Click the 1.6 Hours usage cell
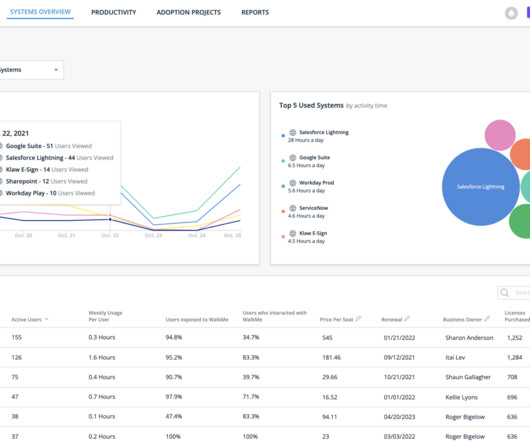Screen dimensions: 530x442 point(102,357)
